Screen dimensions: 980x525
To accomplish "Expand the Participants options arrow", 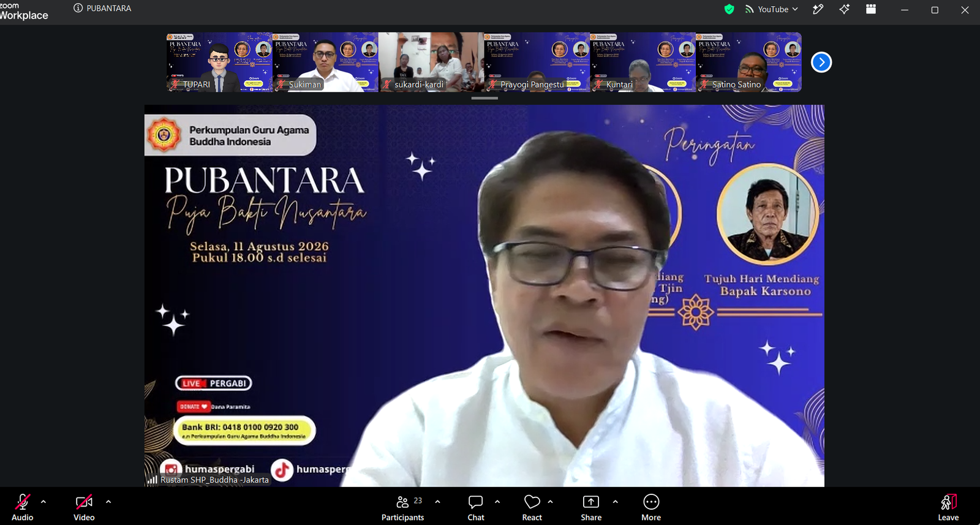I will (437, 502).
